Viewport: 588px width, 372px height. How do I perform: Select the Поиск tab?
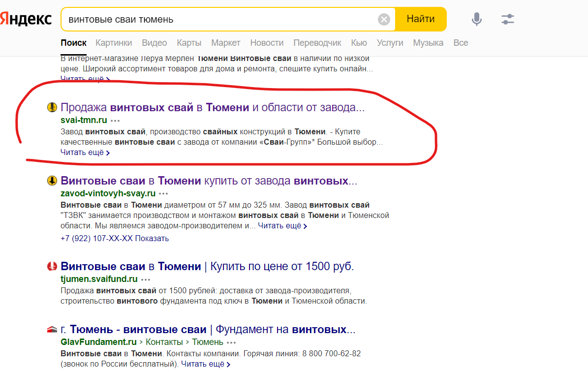click(x=73, y=43)
